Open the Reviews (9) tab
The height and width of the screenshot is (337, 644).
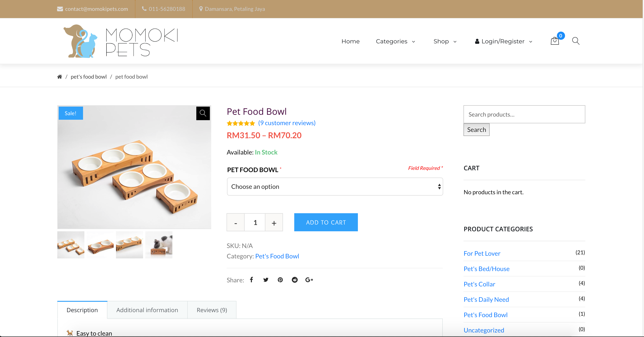click(212, 310)
